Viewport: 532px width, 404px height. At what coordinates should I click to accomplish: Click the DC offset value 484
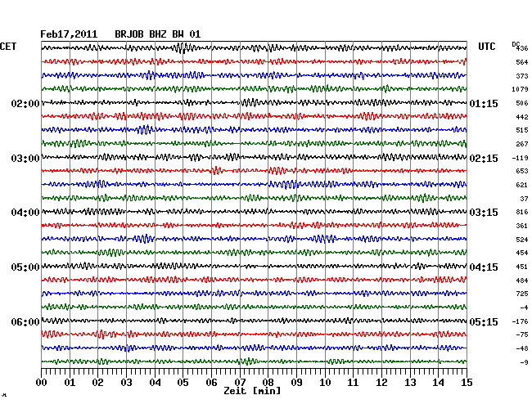[522, 281]
